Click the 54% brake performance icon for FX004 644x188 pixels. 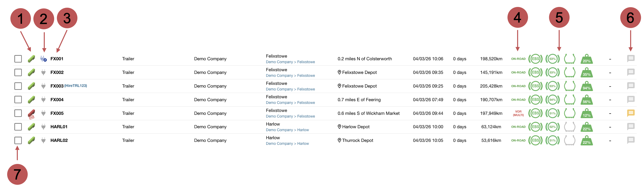coord(552,100)
